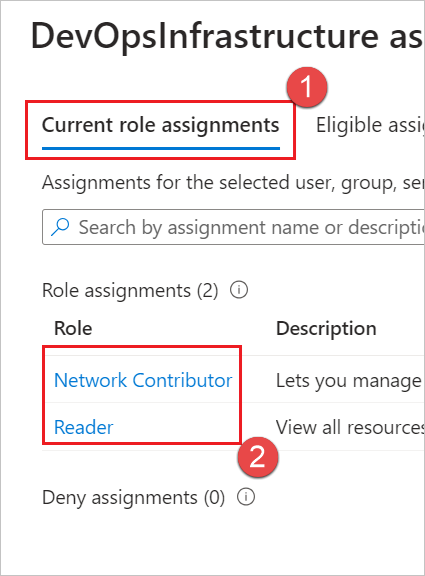
Task: Open the Current role assignments tab
Action: (161, 125)
